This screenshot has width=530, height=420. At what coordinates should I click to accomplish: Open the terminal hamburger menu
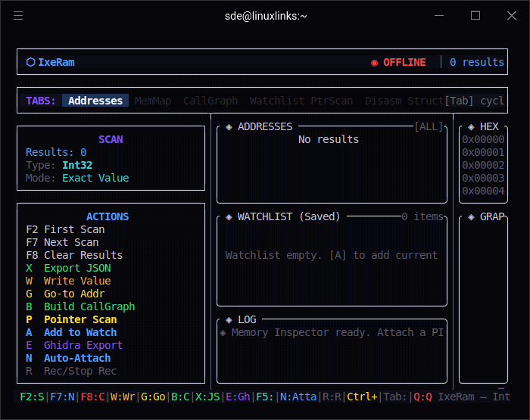tap(18, 15)
